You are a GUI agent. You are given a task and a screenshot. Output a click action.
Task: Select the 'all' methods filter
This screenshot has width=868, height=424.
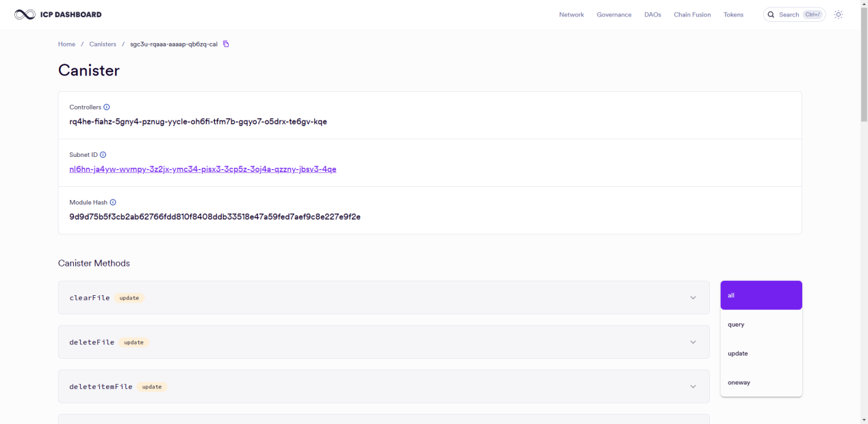pyautogui.click(x=761, y=295)
